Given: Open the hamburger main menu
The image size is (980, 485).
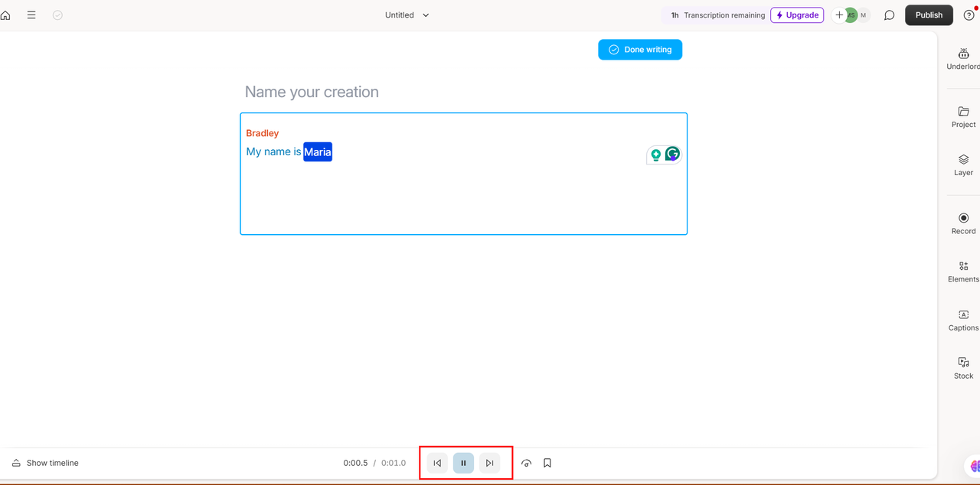Looking at the screenshot, I should tap(31, 15).
